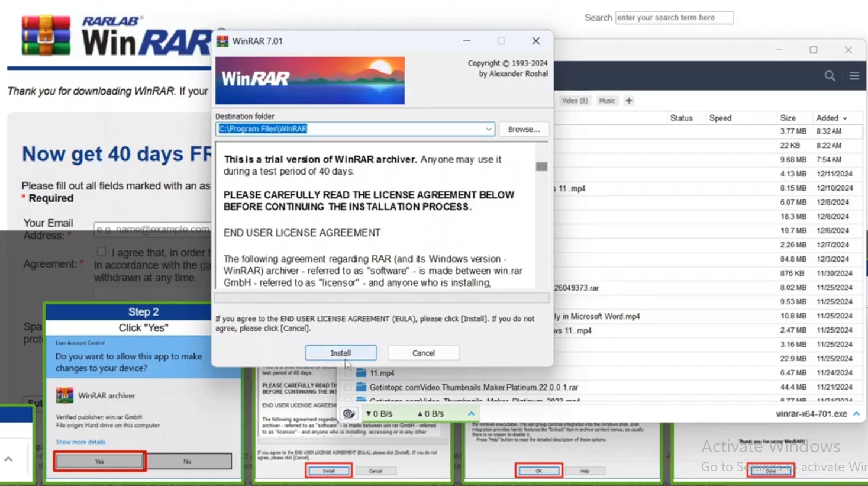Select the Music tab in torrent client
The height and width of the screenshot is (486, 868).
tap(607, 101)
